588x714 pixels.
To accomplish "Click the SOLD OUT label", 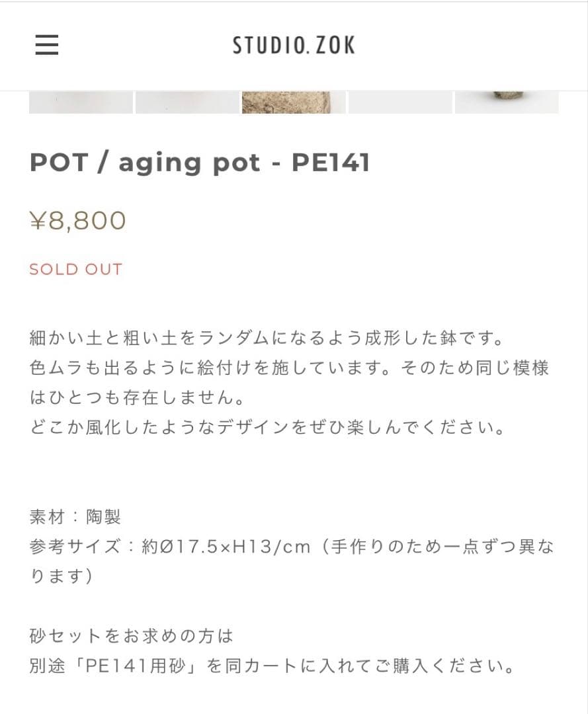I will 76,269.
